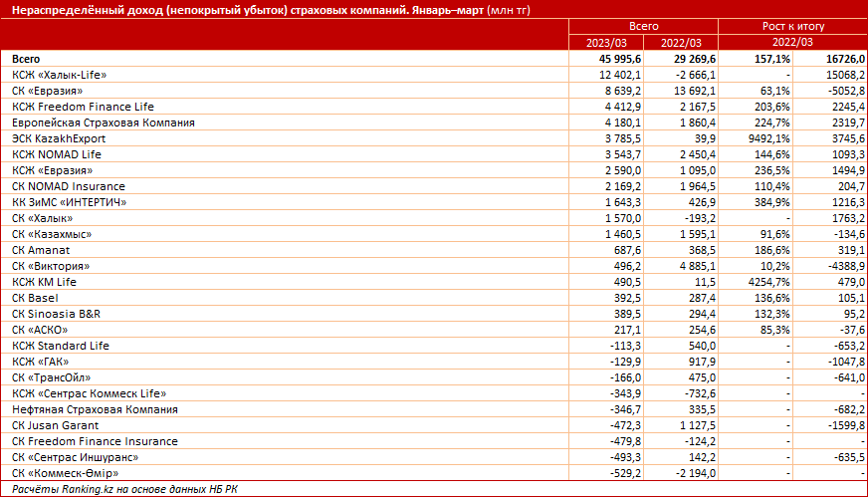Screen dimensions: 868x497
Task: Click the total value 29 269,6
Action: click(x=694, y=59)
